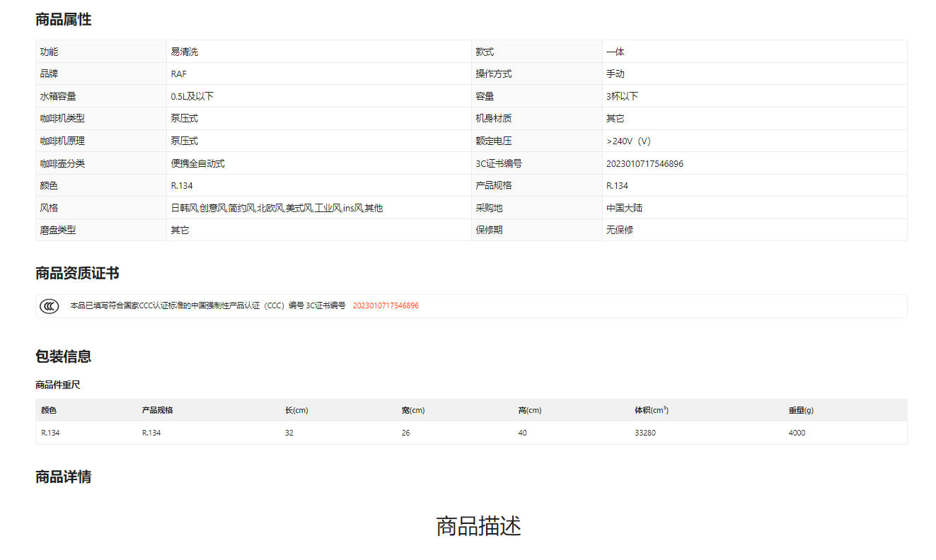The image size is (936, 560).
Task: Click 'R.134' beside 颜色 in the attributes table
Action: pos(182,185)
